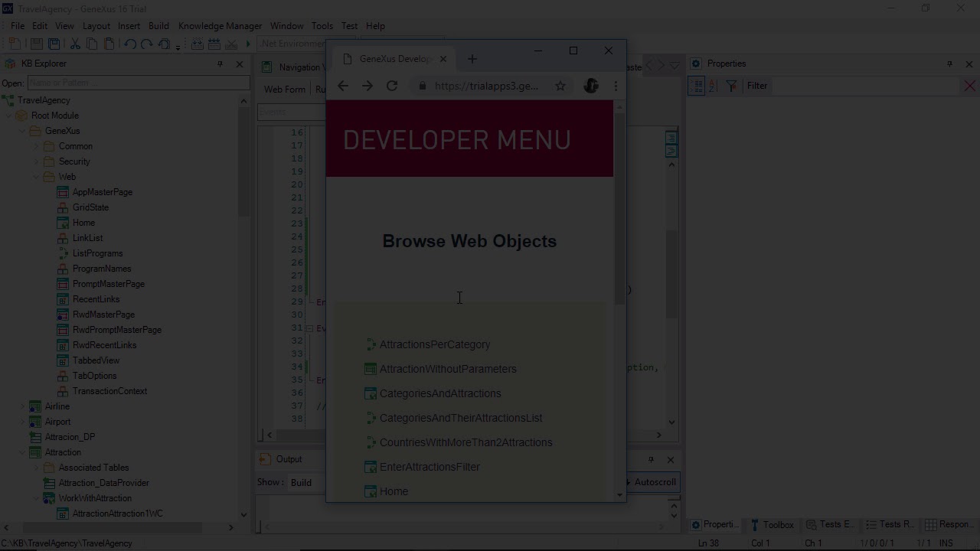
Task: Close the Output panel
Action: 671,460
